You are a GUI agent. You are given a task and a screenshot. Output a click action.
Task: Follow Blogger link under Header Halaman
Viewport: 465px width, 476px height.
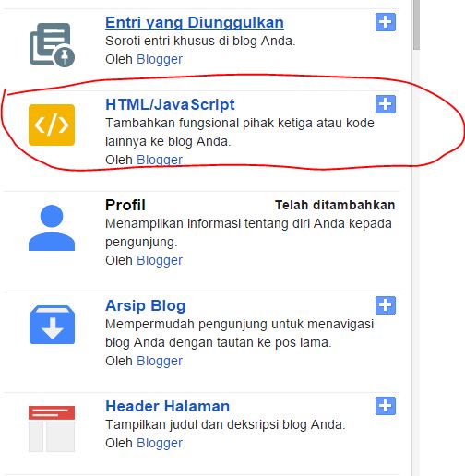pyautogui.click(x=160, y=443)
